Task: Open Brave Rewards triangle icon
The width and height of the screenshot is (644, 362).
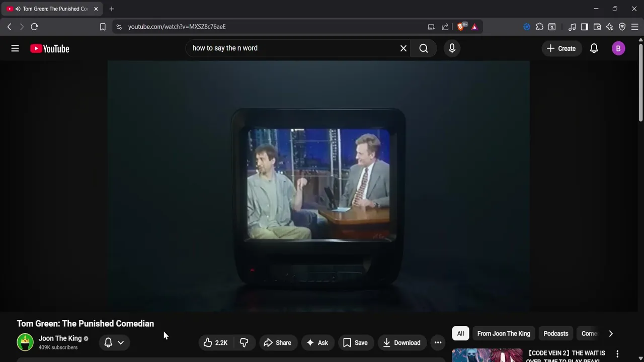Action: pyautogui.click(x=474, y=27)
